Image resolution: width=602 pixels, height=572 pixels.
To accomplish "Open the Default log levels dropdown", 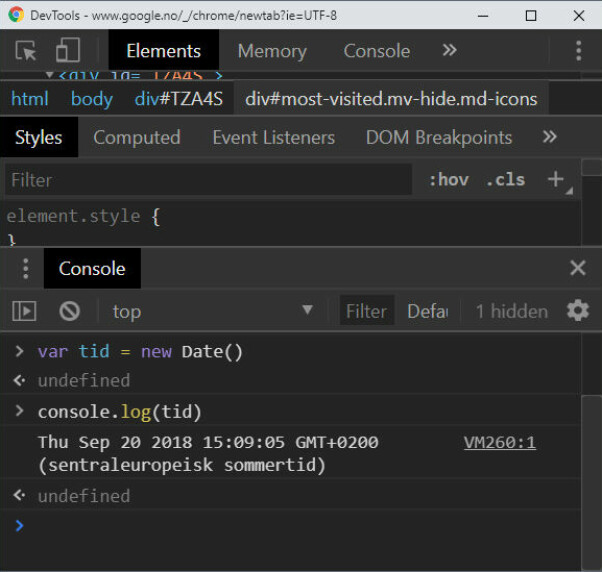I will click(x=427, y=311).
